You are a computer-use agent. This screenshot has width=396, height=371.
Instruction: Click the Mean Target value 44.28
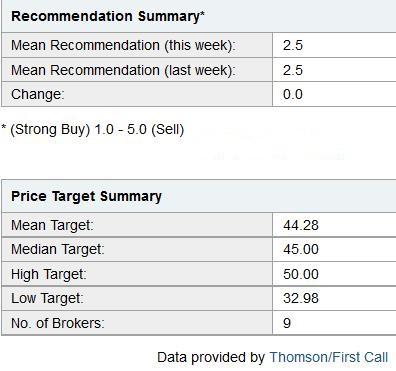(x=301, y=225)
